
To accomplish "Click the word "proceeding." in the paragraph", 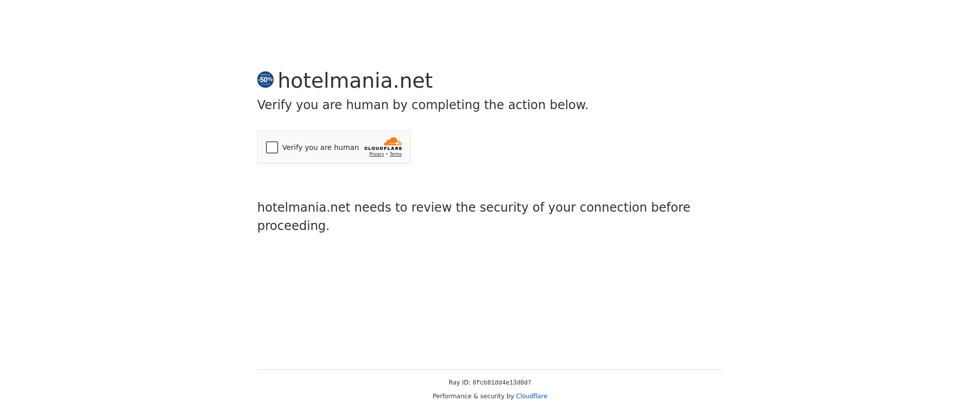I will point(293,226).
